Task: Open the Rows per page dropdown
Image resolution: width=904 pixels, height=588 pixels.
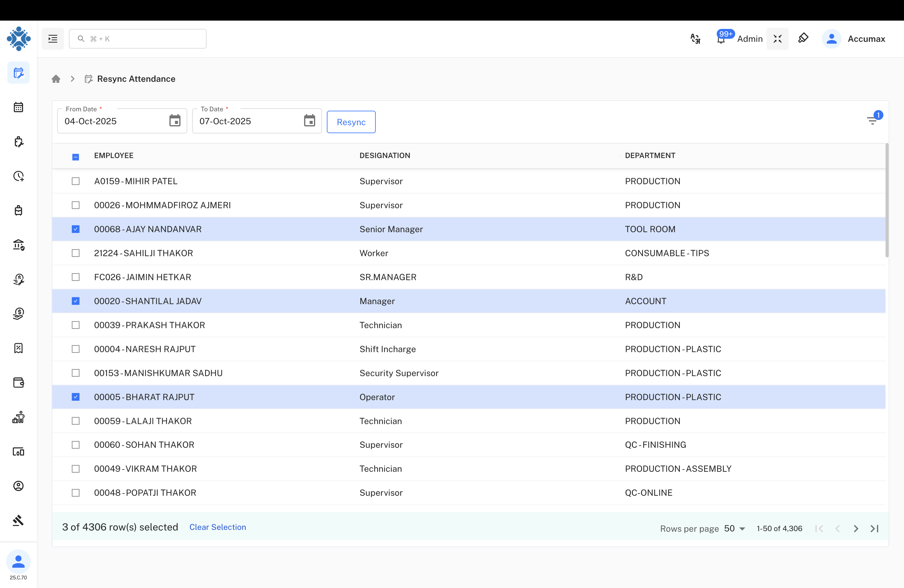Action: pos(733,528)
